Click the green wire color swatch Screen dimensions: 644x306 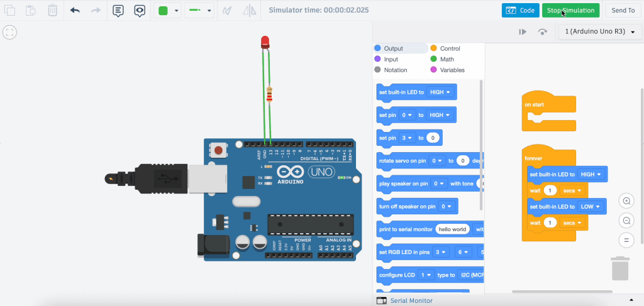164,11
